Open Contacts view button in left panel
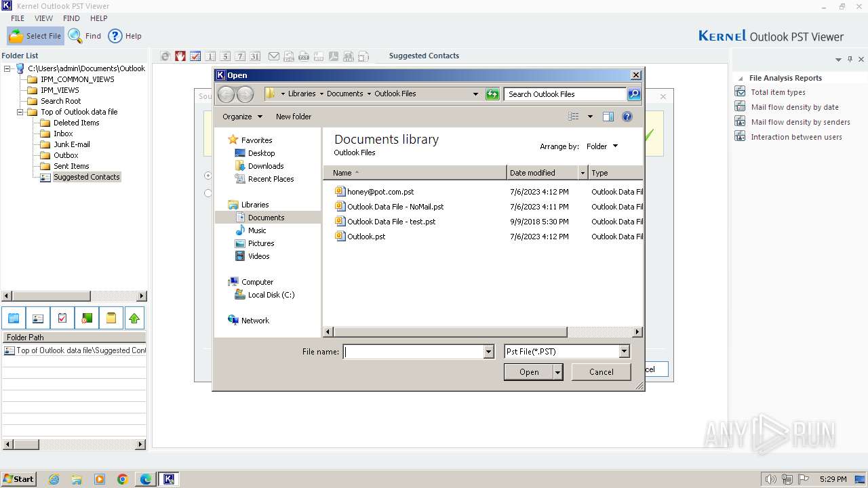 tap(38, 318)
